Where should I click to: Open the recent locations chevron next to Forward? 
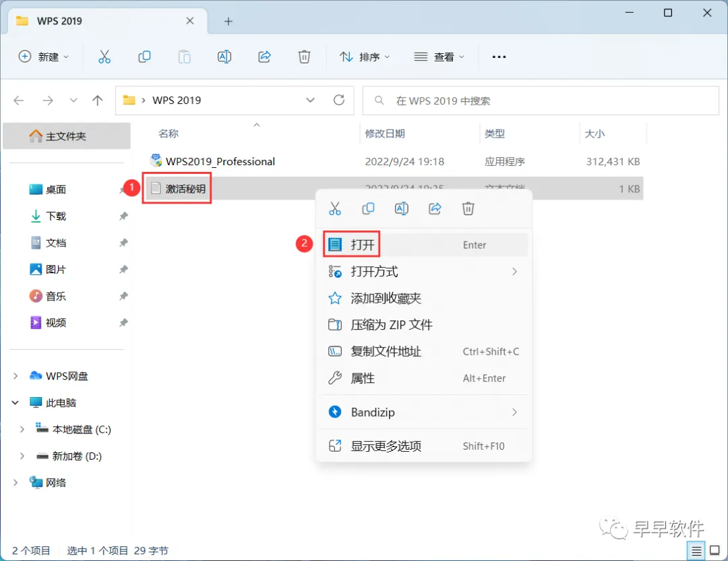73,100
